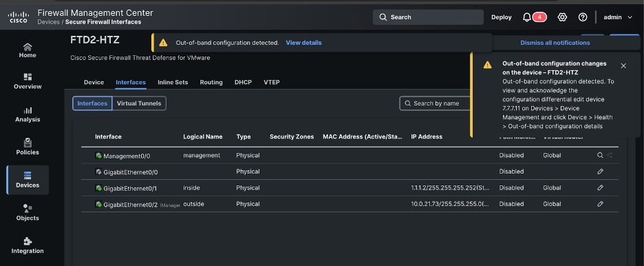Edit GigabitEthernet0/0 with pencil icon
Screen dimensions: 644x266
click(600, 172)
